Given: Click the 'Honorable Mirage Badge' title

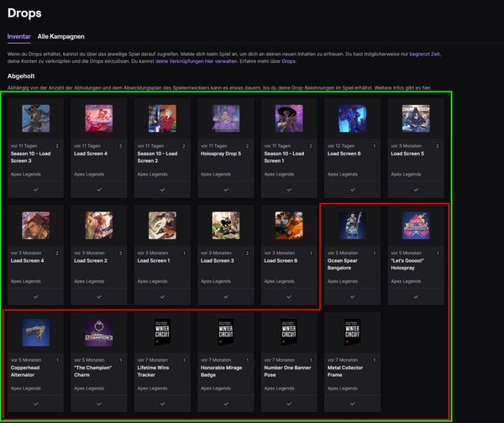Looking at the screenshot, I should pyautogui.click(x=221, y=371).
